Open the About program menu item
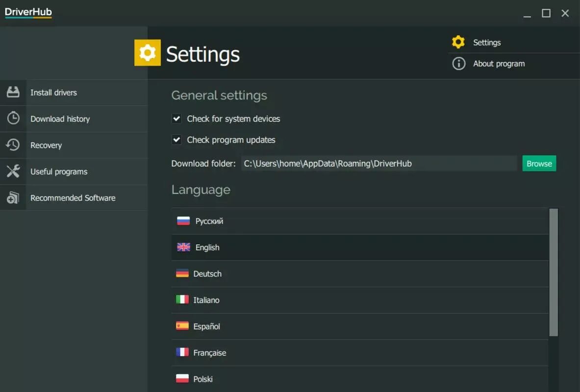This screenshot has width=580, height=392. coord(499,64)
